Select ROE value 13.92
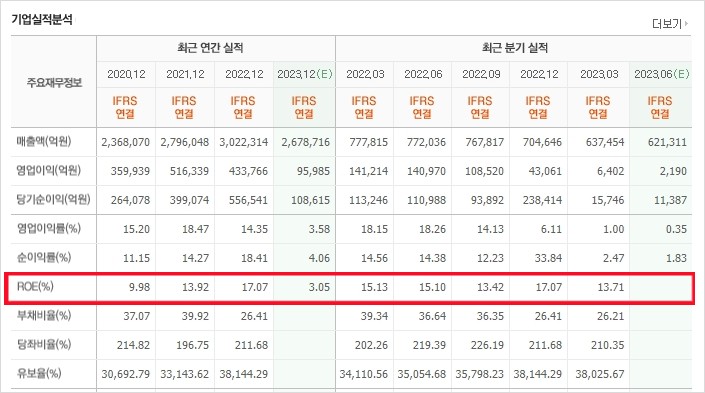The width and height of the screenshot is (705, 393). pos(196,287)
